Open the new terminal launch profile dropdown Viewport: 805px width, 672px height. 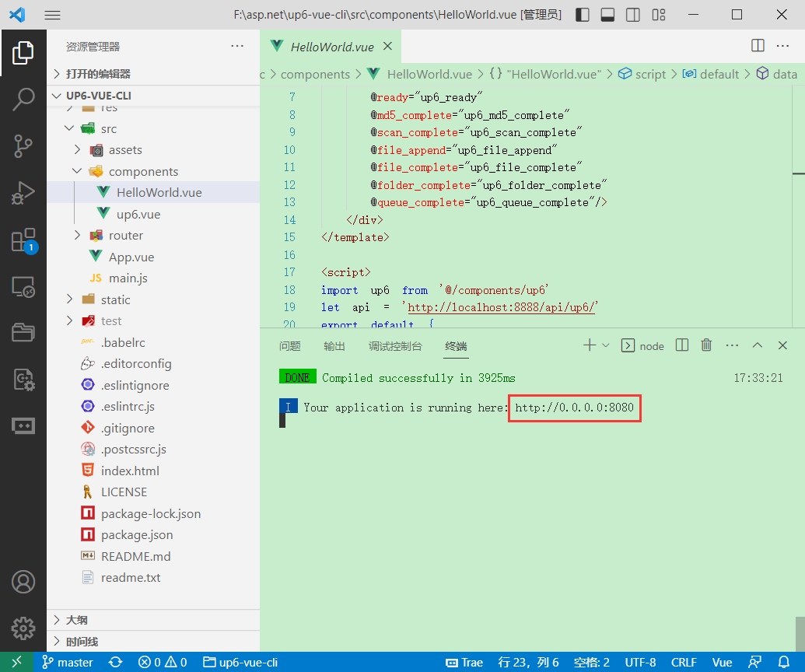click(606, 345)
